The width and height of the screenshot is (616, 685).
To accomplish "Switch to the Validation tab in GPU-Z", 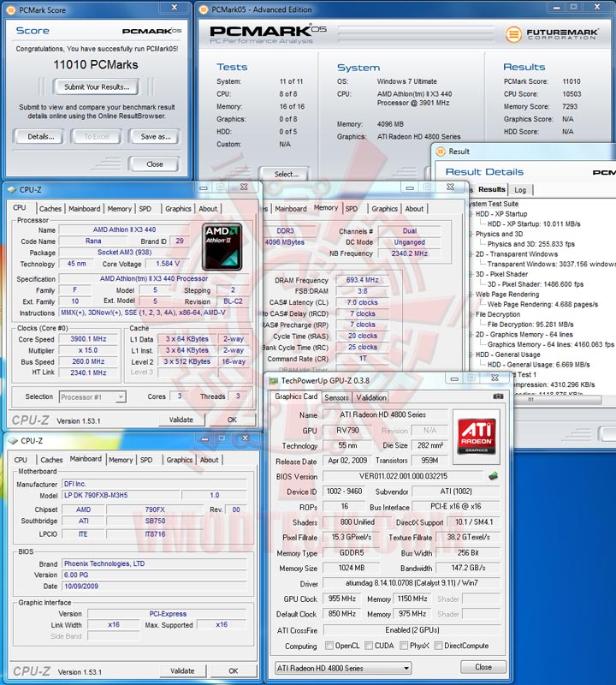I will 371,397.
